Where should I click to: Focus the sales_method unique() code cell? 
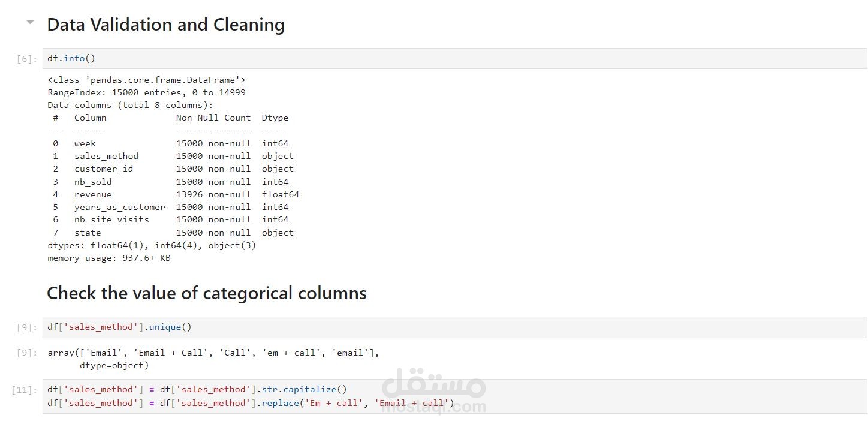[420, 327]
